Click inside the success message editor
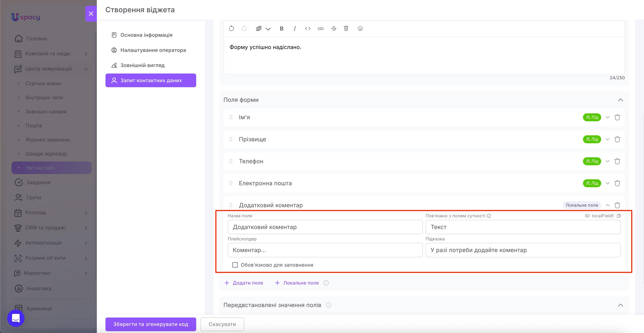The image size is (644, 333). 424,55
